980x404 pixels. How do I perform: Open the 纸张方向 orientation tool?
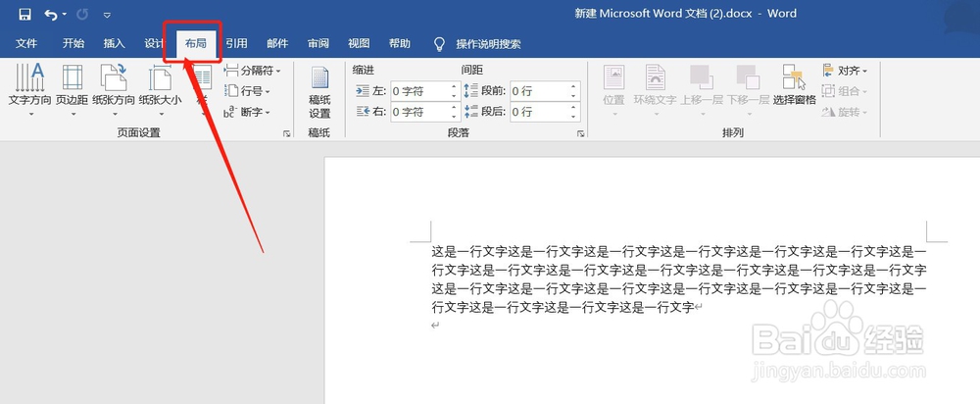click(113, 90)
